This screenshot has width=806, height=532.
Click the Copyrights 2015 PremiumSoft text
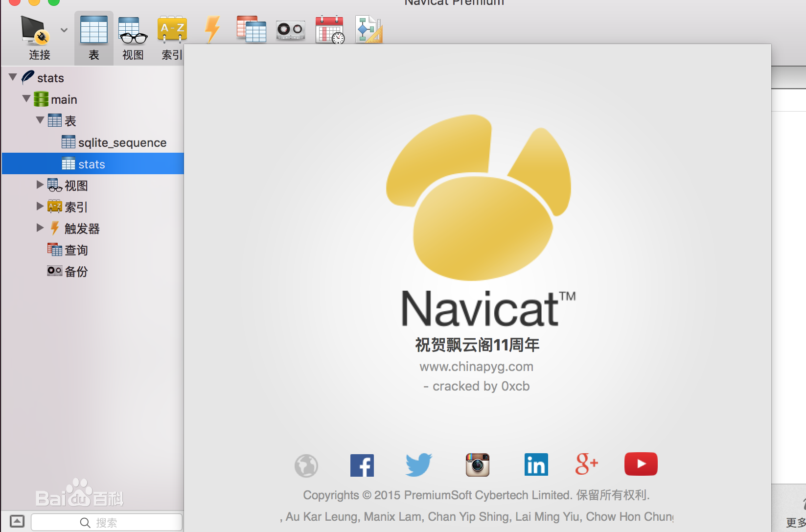[x=477, y=495]
